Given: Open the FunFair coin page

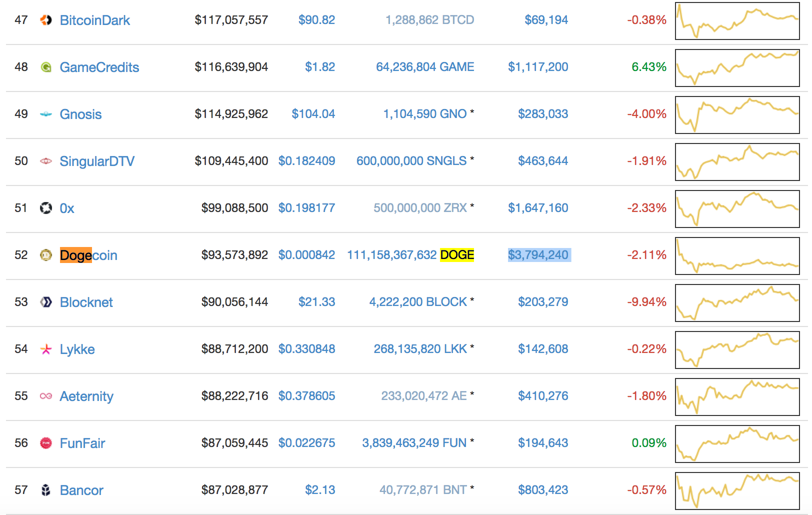Looking at the screenshot, I should (82, 443).
